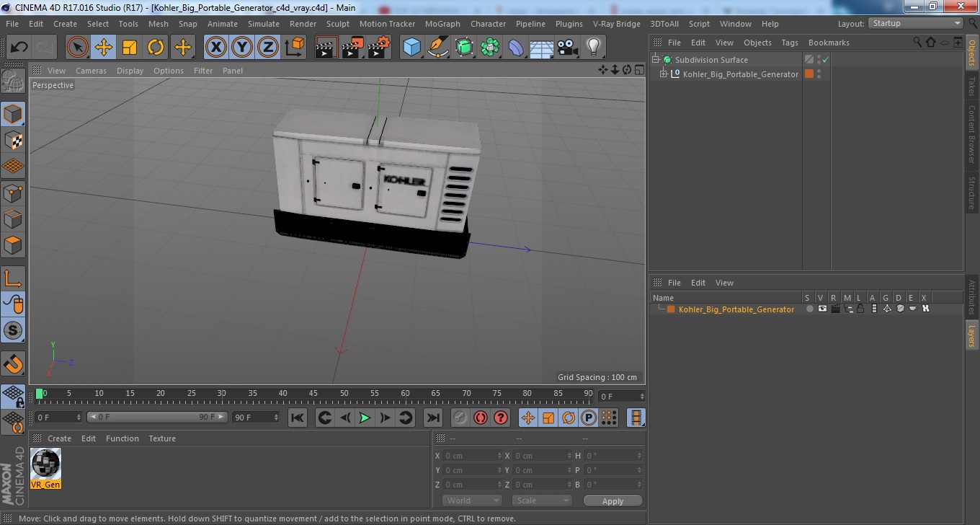Select the VR_Gen material thumbnail
Viewport: 980px width, 525px height.
[x=45, y=463]
